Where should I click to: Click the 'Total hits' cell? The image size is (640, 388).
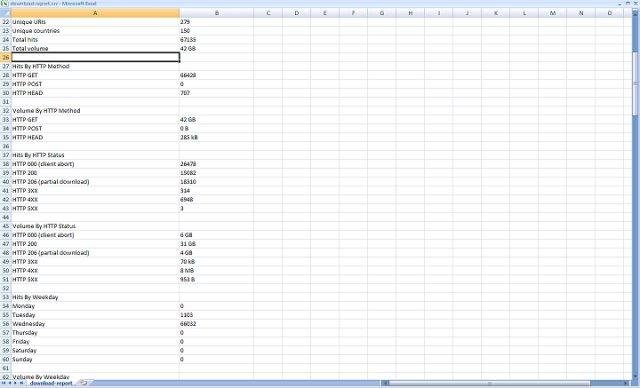coord(95,40)
